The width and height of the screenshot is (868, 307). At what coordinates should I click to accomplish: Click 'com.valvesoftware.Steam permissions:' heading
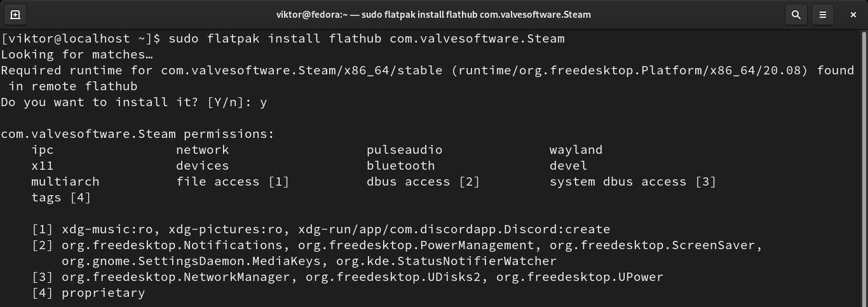point(137,134)
